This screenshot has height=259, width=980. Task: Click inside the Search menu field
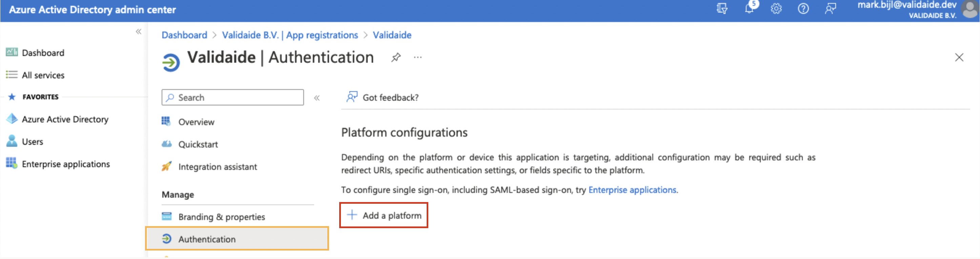(232, 97)
